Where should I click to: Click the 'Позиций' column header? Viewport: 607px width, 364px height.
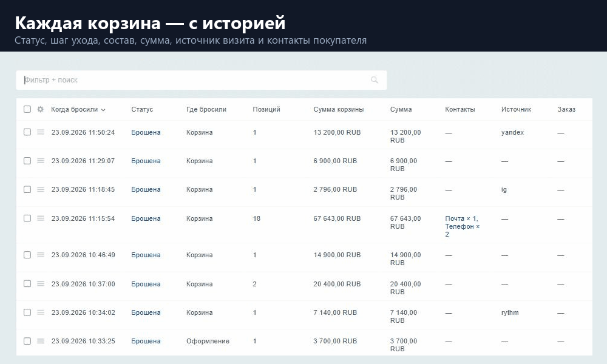pos(266,109)
